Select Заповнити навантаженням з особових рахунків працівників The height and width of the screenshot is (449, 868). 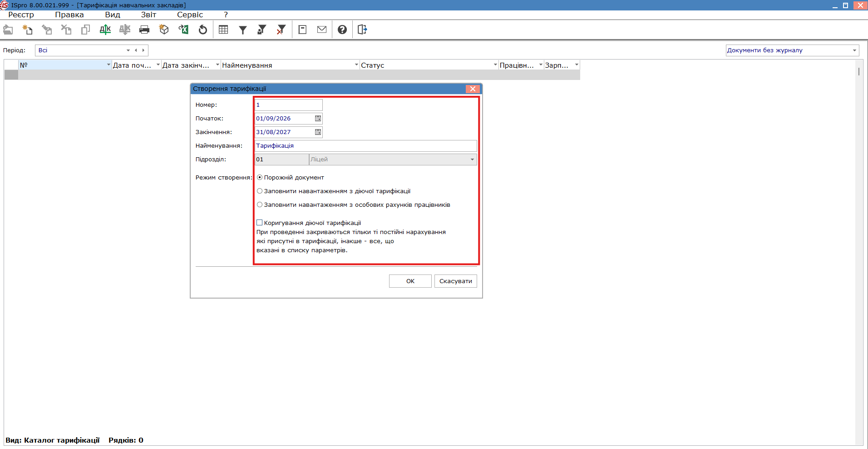point(260,205)
